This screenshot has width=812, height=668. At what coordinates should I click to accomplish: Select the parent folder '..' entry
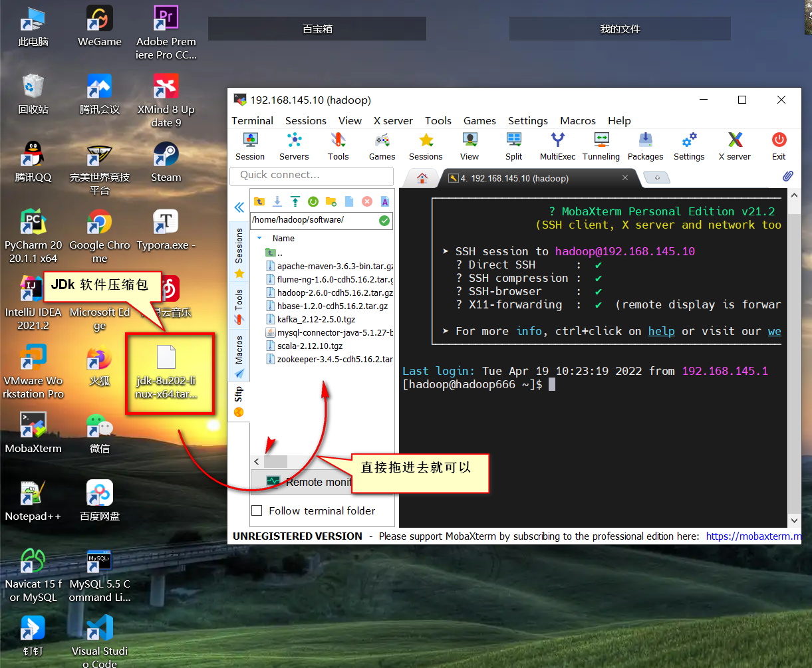pos(275,253)
